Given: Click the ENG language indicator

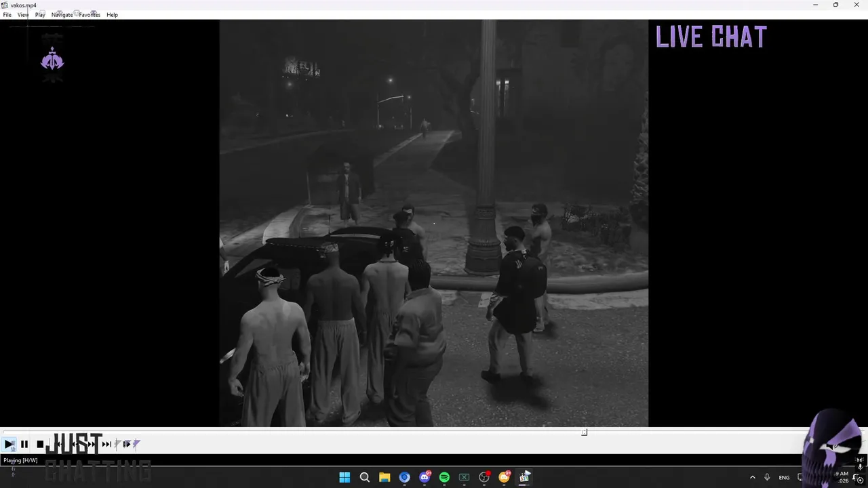Looking at the screenshot, I should click(x=784, y=477).
